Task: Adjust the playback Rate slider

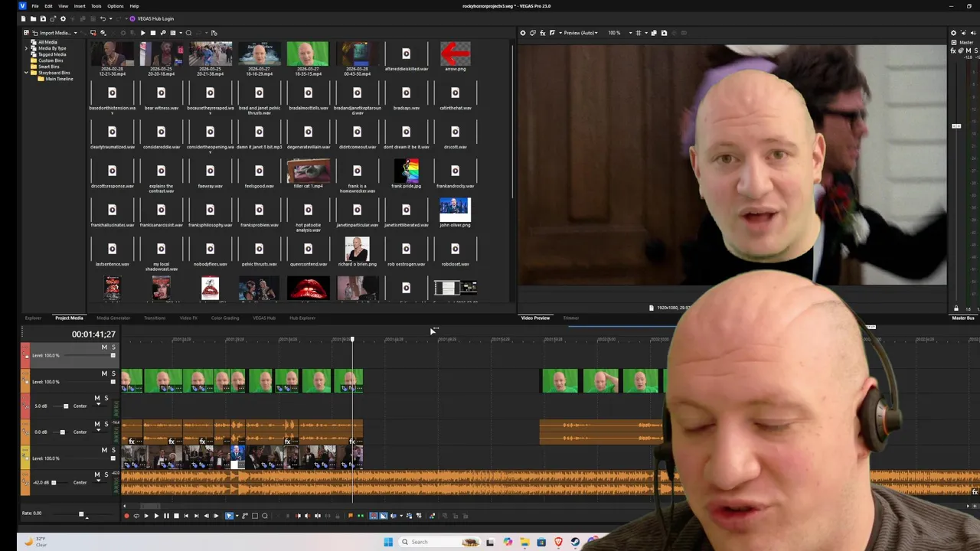Action: (81, 514)
